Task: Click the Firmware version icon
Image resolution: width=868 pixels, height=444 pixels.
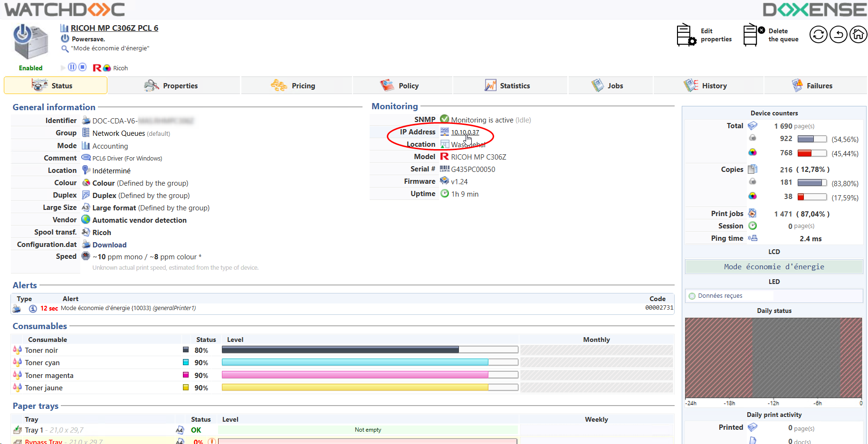Action: (x=444, y=180)
